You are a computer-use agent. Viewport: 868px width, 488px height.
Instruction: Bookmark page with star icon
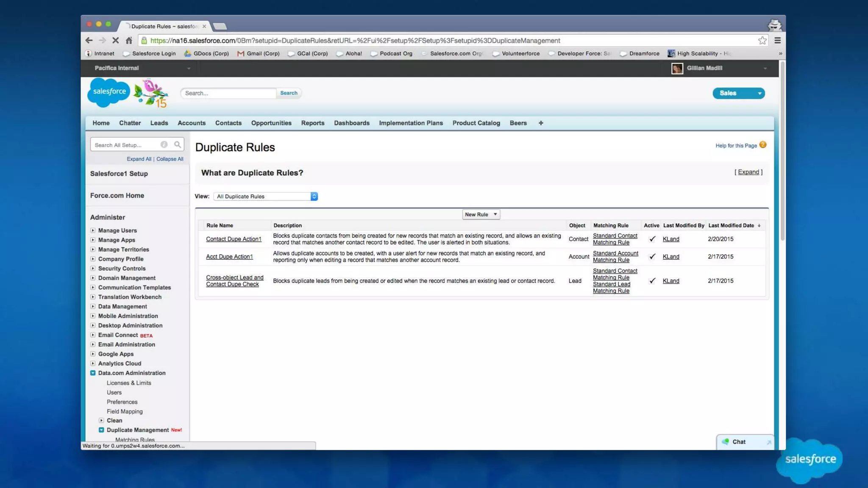[762, 41]
